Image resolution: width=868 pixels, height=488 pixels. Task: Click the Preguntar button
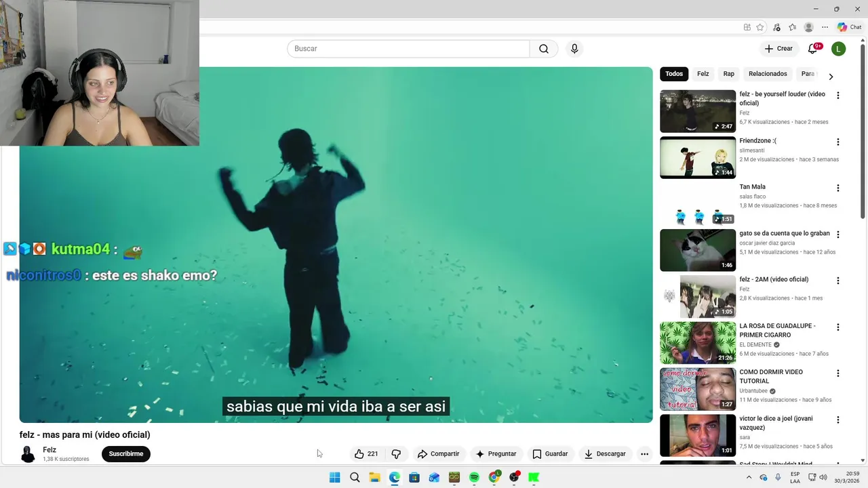coord(496,454)
